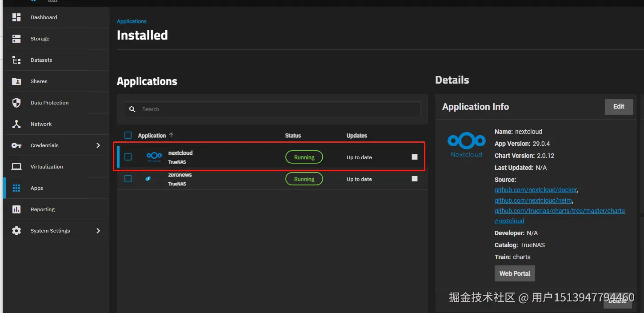Open github.com/nextcloud/helm link
This screenshot has width=644, height=313.
click(533, 201)
